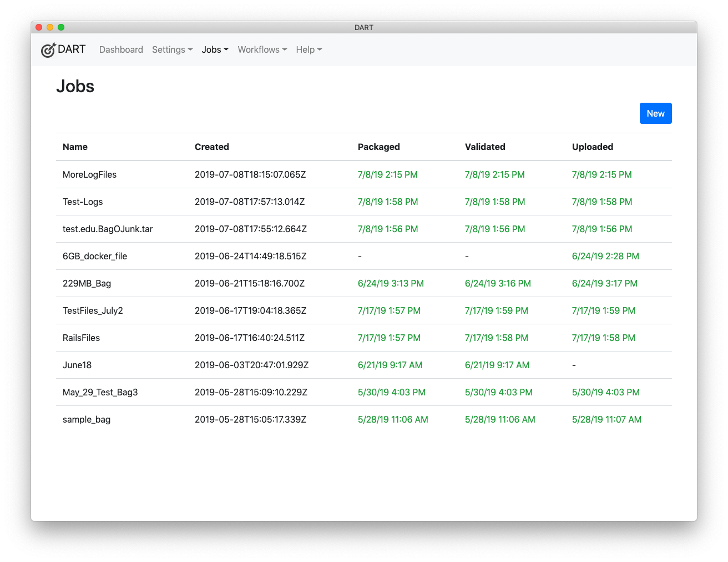Select the 6GB_docker_file job
The width and height of the screenshot is (728, 562).
[95, 256]
